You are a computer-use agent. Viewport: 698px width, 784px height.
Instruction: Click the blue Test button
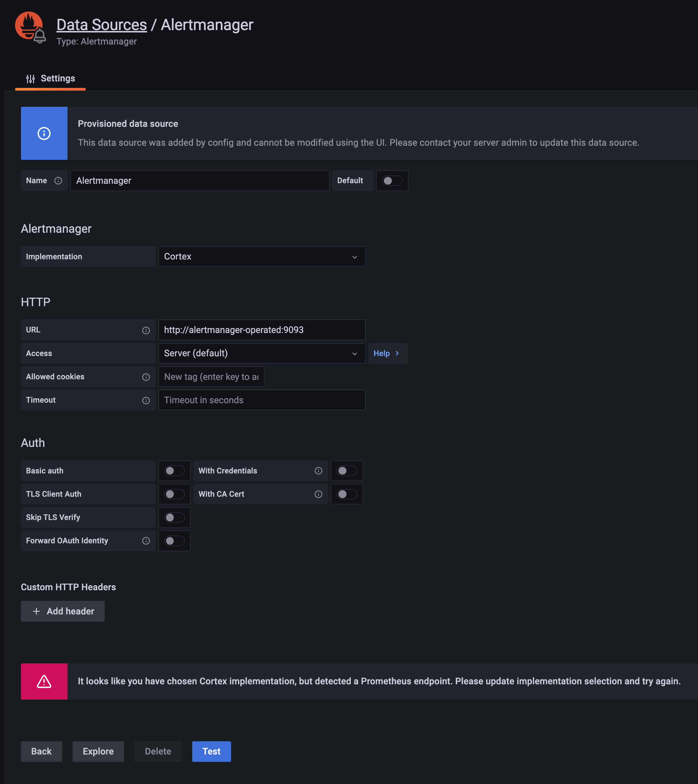211,751
